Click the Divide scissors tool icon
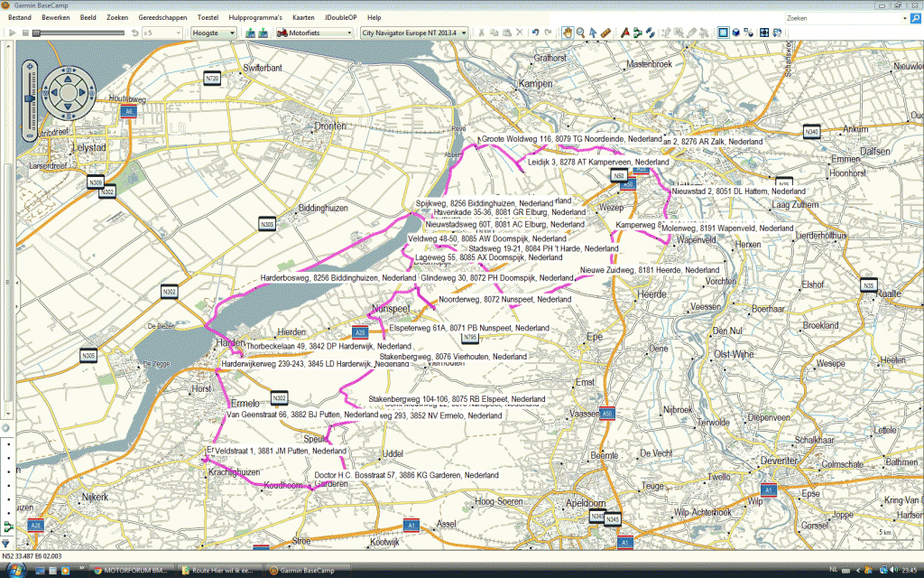 [704, 33]
